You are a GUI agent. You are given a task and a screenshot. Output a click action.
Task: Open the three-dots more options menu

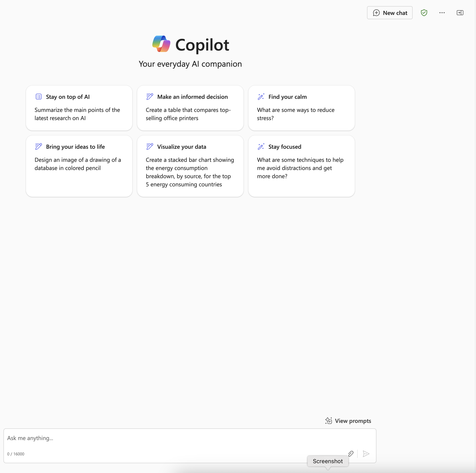pos(442,13)
